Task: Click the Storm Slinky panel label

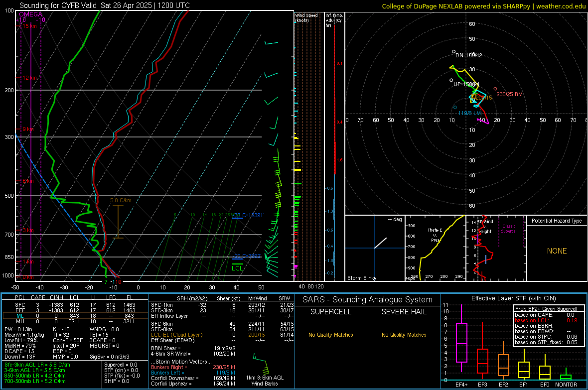Action: pos(361,278)
